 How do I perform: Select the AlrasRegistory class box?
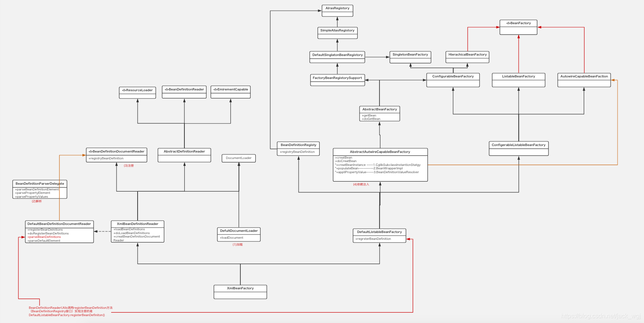pos(337,11)
